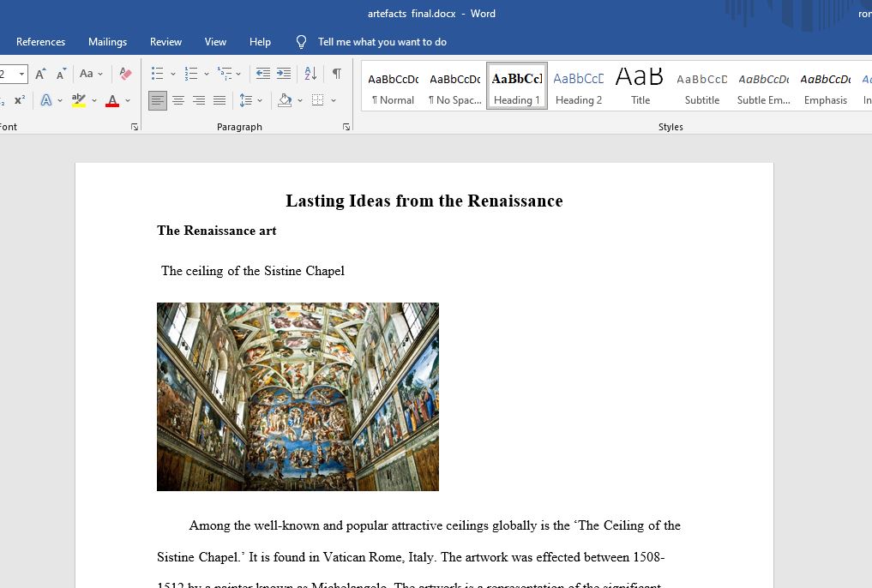Open the Font dialog box launcher
Viewport: 872px width, 588px height.
click(x=135, y=127)
